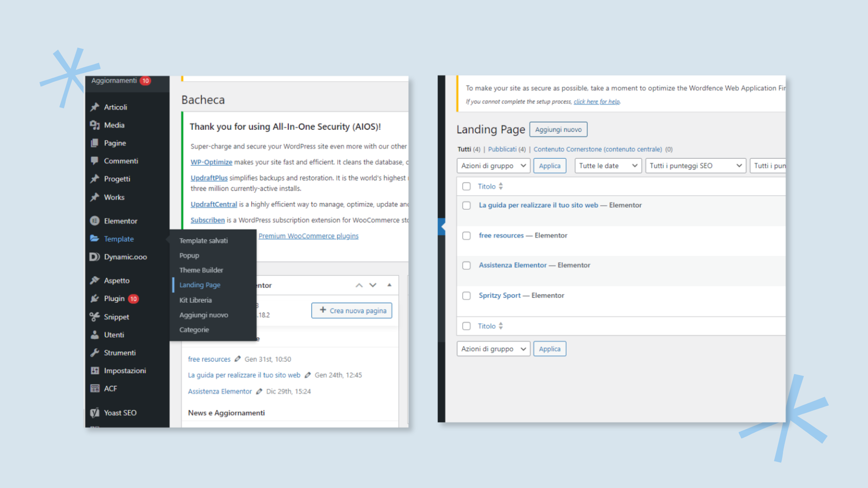Open Aggiornamenti sidebar menu entry
Image resolution: width=868 pixels, height=488 pixels.
click(114, 80)
